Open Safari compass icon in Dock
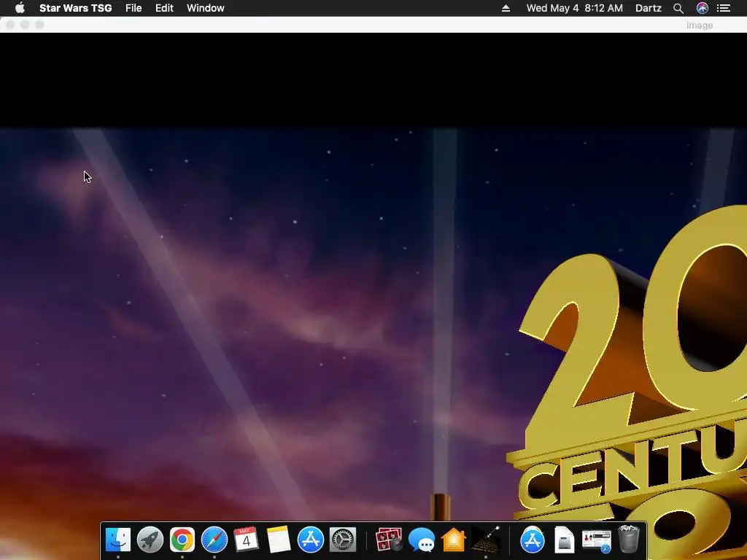Screen dimensions: 747x560 (x=214, y=540)
